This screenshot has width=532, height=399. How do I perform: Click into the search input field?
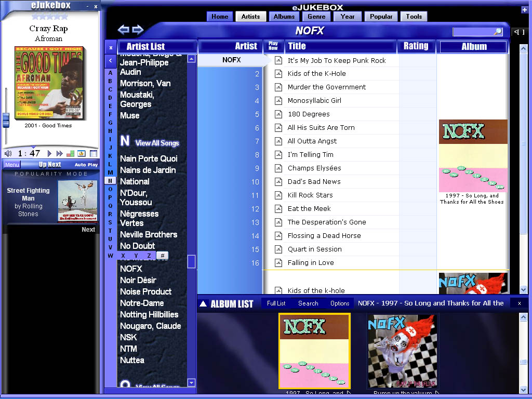(x=473, y=32)
